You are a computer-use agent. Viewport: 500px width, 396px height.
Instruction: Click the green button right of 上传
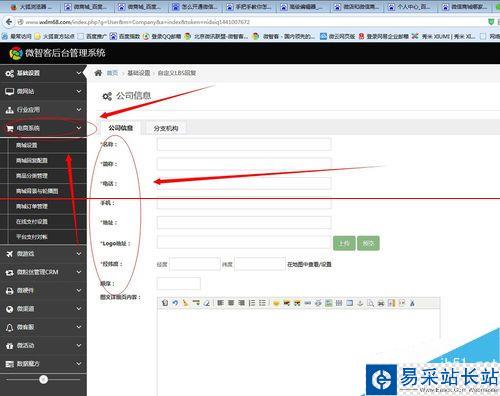tap(368, 243)
